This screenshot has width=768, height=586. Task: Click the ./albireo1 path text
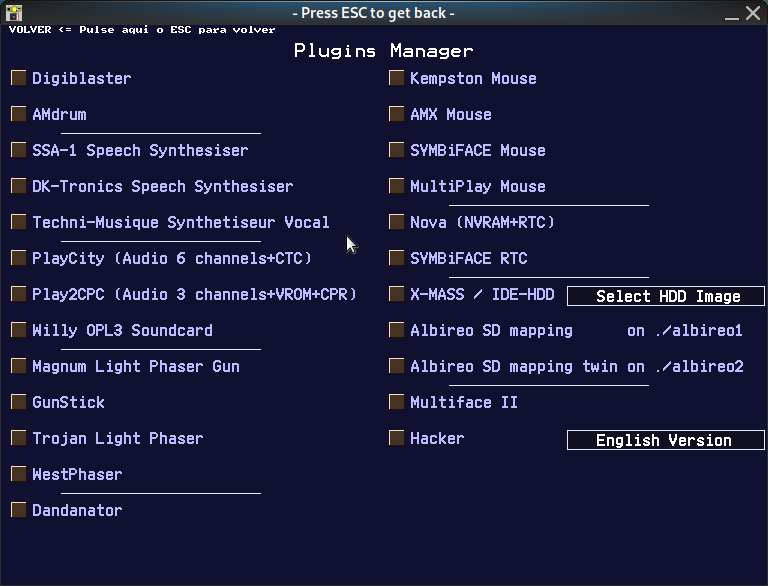coord(699,330)
